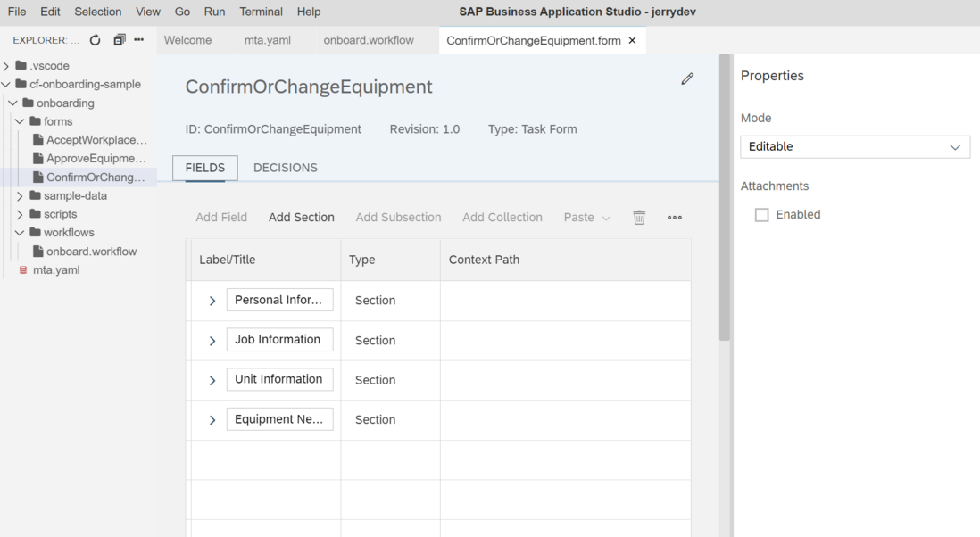
Task: Expand the scripts folder
Action: 20,214
